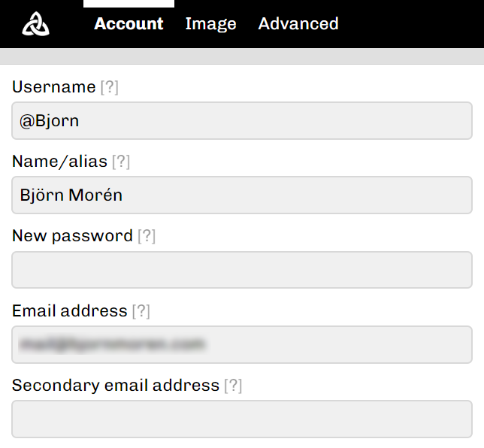Select the blurred Email address field
Screen dimensions: 484x448
(242, 345)
